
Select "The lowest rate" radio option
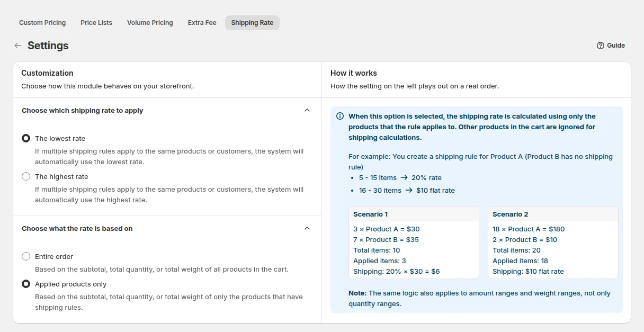[x=26, y=138]
